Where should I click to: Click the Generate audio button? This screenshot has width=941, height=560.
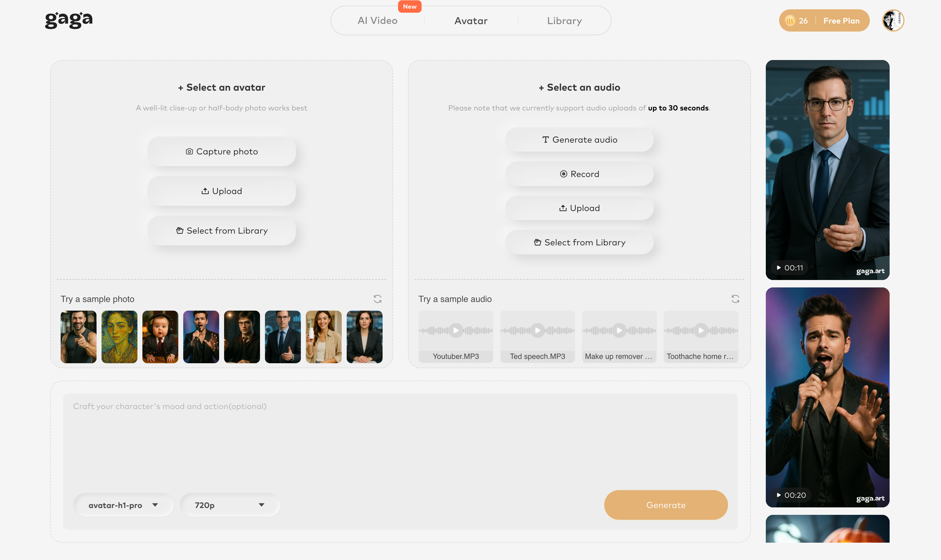click(x=579, y=140)
